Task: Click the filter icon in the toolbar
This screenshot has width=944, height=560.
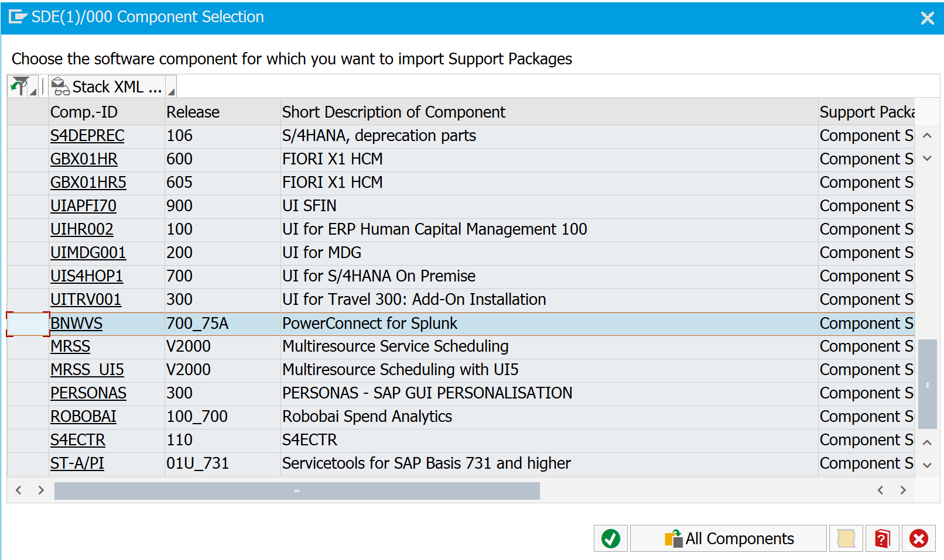Action: [19, 87]
